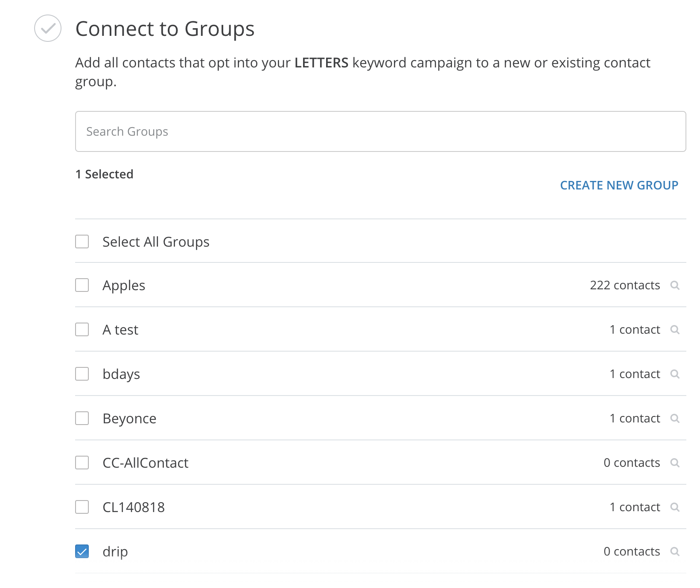Click the magnifier icon next to drip
The width and height of the screenshot is (700, 588).
(x=674, y=551)
